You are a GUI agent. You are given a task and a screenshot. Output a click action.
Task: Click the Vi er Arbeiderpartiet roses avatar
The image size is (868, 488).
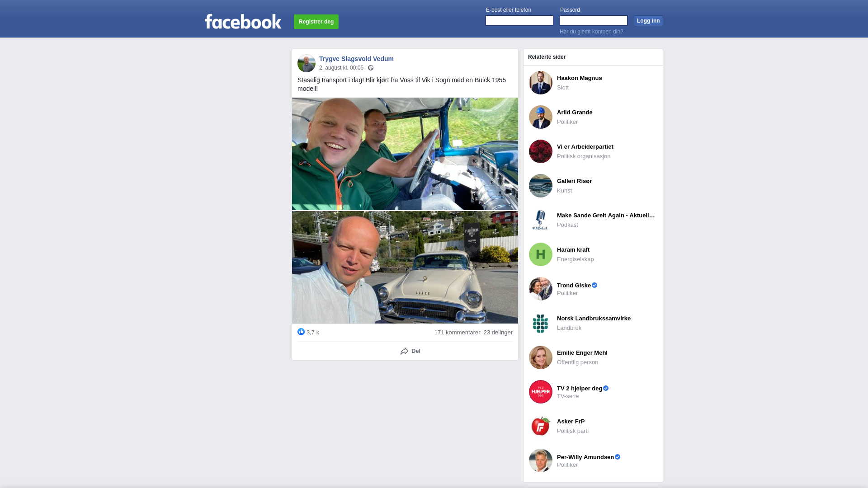pyautogui.click(x=541, y=151)
